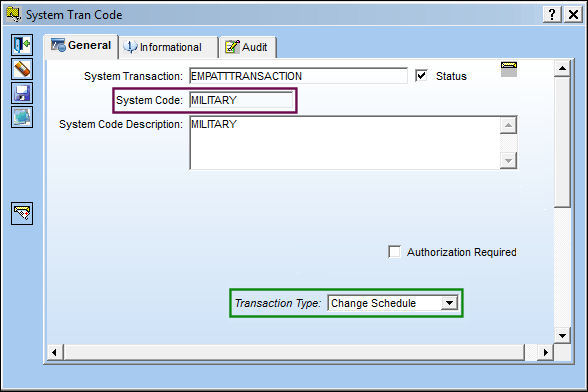Image resolution: width=588 pixels, height=392 pixels.
Task: Click the computer monitor sidebar icon
Action: tap(22, 117)
